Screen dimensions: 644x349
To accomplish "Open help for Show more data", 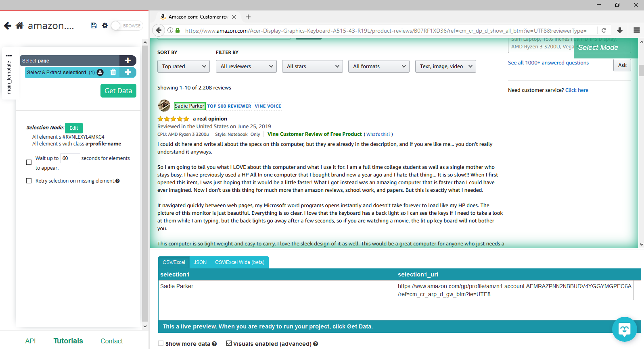I will point(214,344).
